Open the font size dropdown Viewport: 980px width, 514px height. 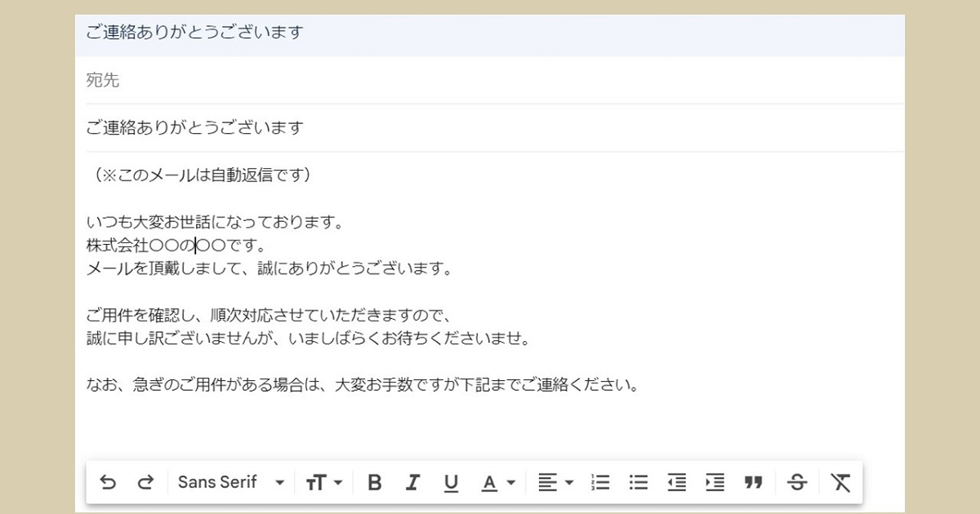tap(324, 482)
